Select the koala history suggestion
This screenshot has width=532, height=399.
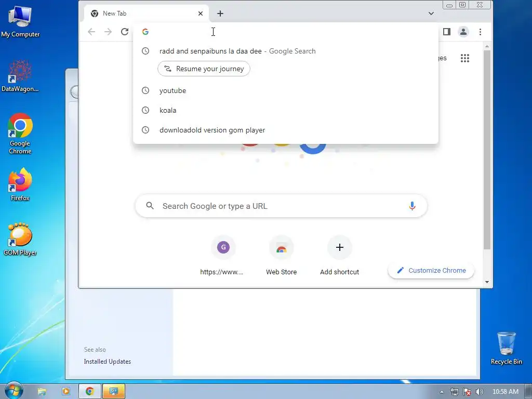pos(286,110)
